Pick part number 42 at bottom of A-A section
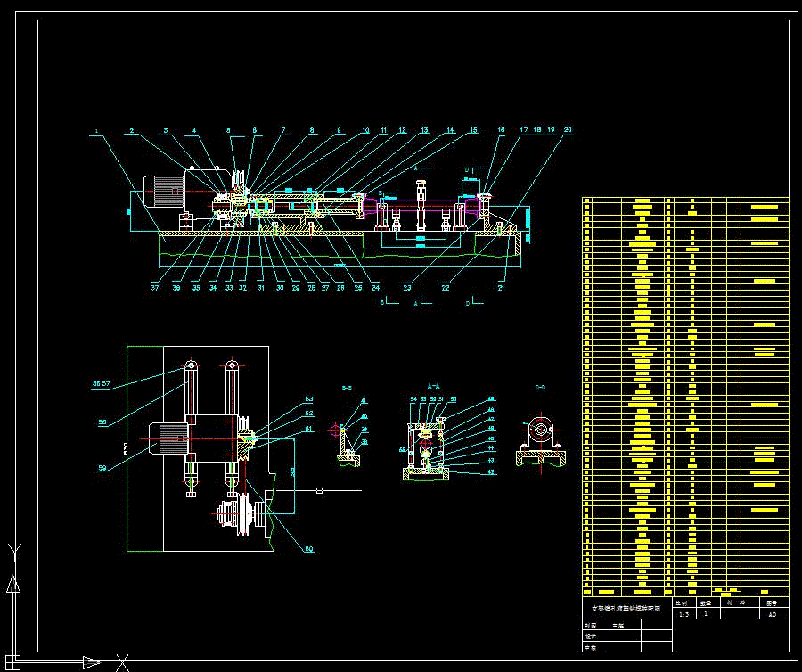Image resolution: width=802 pixels, height=672 pixels. [x=491, y=472]
